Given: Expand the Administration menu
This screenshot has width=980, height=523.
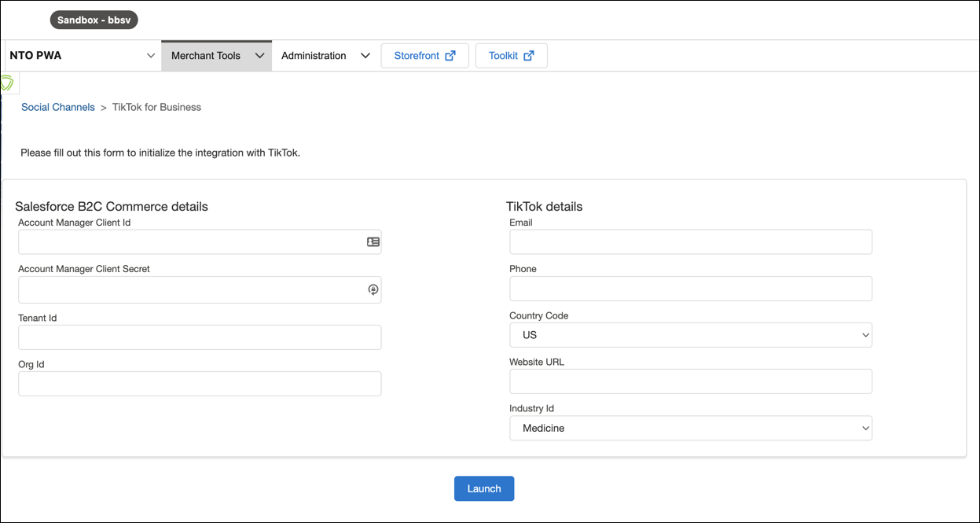Looking at the screenshot, I should (x=325, y=56).
